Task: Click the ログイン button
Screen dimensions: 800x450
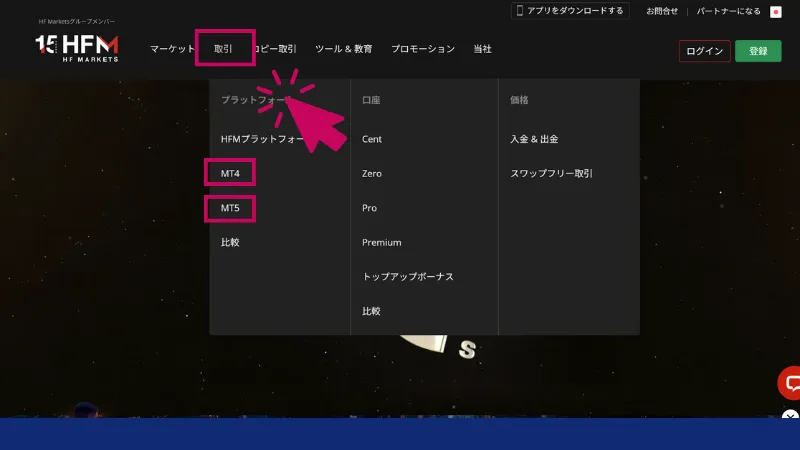Action: 704,51
